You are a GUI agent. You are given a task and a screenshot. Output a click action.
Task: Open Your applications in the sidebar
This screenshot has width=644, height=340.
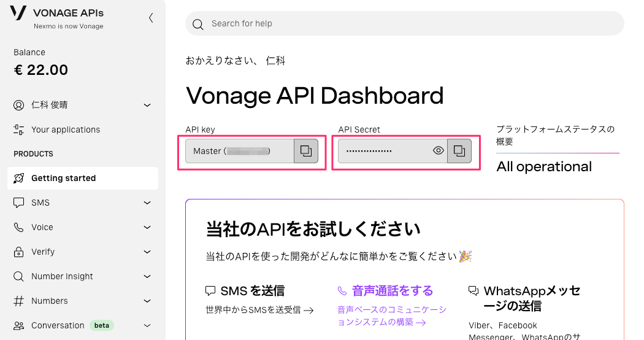pos(83,130)
